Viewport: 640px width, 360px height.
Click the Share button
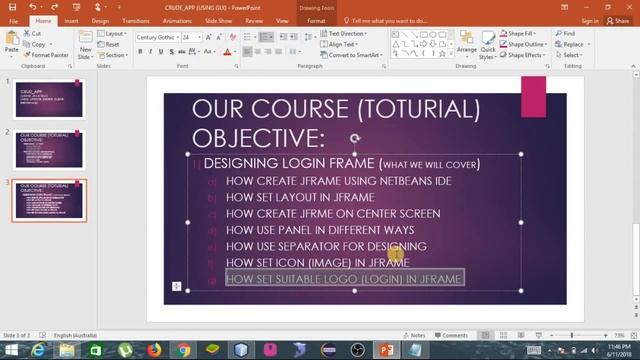click(x=618, y=21)
